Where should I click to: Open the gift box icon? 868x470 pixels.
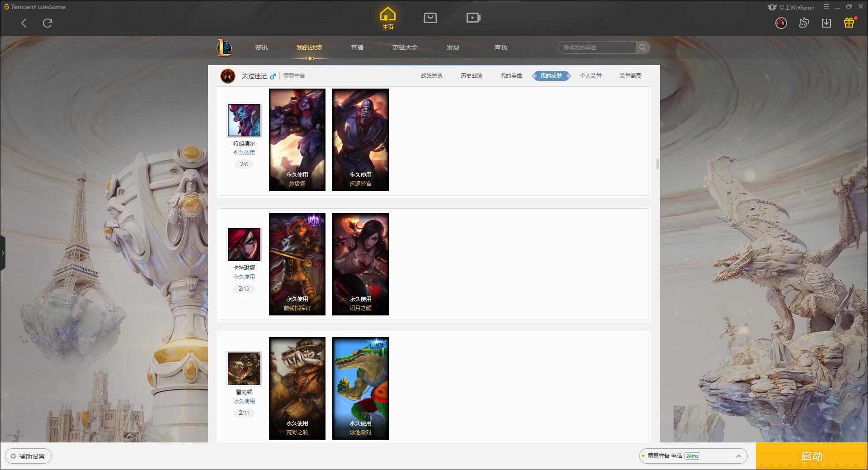click(x=849, y=23)
